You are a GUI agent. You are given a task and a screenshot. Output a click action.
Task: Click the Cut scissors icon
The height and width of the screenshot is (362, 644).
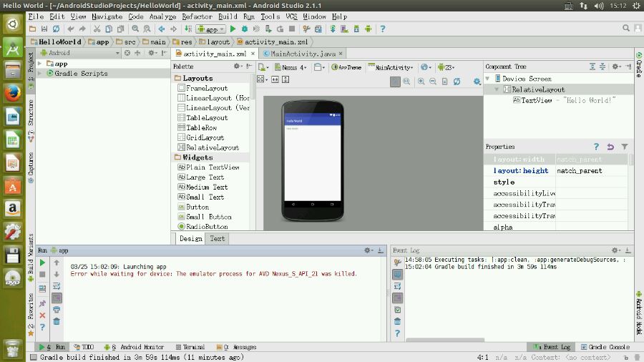tap(97, 29)
